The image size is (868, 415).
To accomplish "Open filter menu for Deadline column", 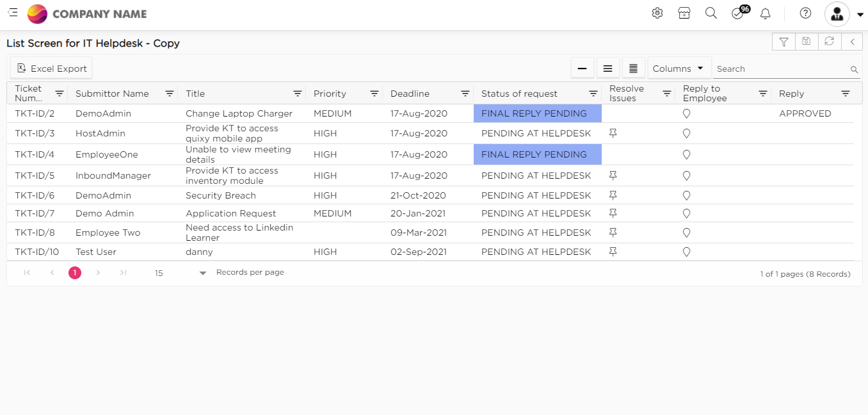I will [x=465, y=94].
